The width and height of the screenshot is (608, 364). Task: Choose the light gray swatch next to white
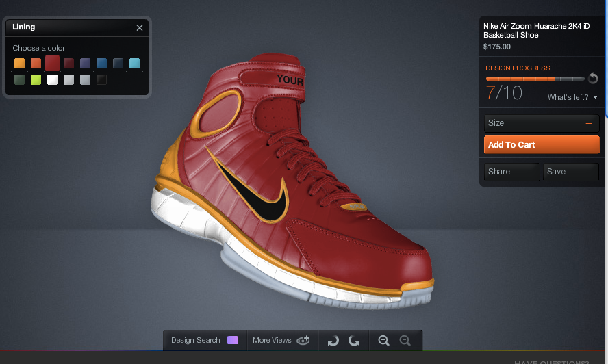coord(68,80)
